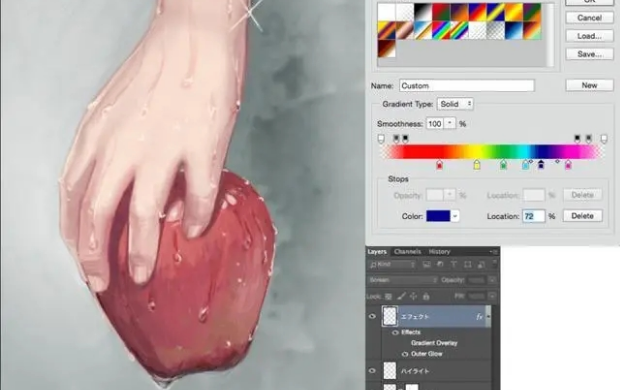620x390 pixels.
Task: Filter for shape layers icon
Action: point(467,264)
